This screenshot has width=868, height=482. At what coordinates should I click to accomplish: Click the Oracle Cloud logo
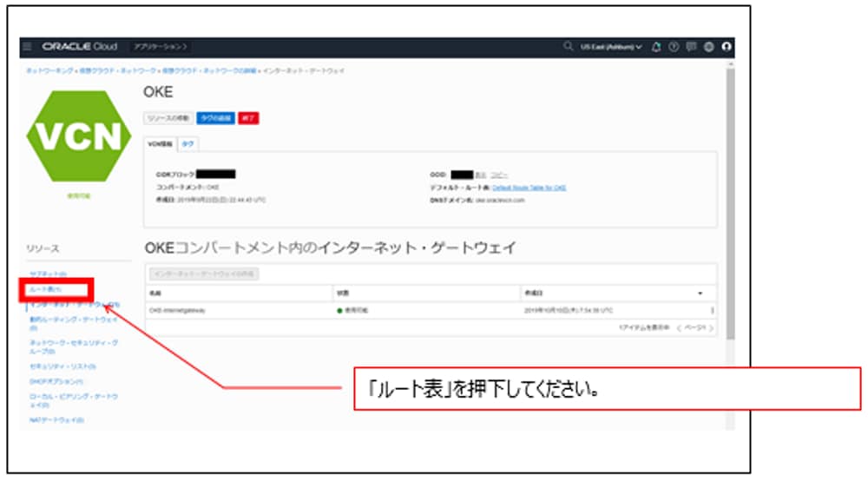click(x=80, y=47)
